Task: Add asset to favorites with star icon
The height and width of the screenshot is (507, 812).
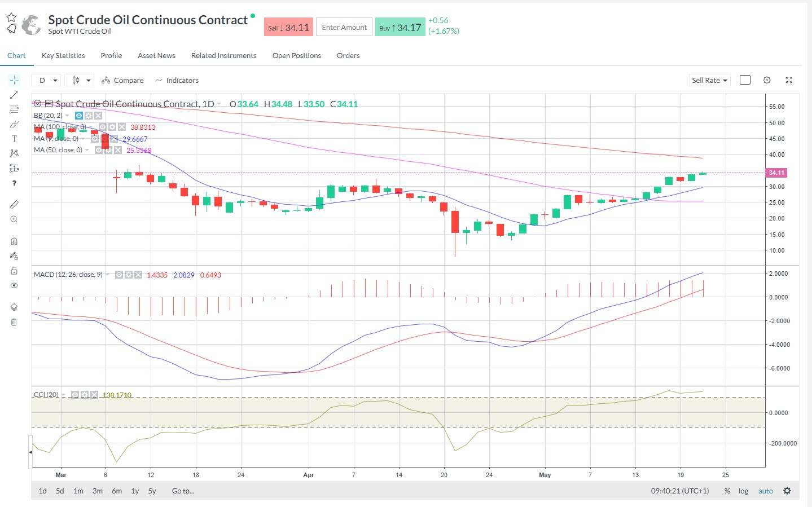Action: (11, 17)
